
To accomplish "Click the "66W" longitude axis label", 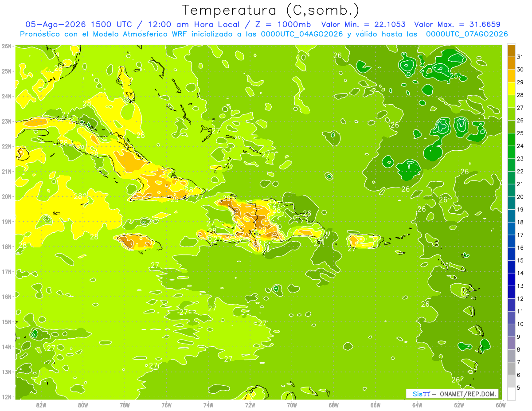I will tap(376, 405).
